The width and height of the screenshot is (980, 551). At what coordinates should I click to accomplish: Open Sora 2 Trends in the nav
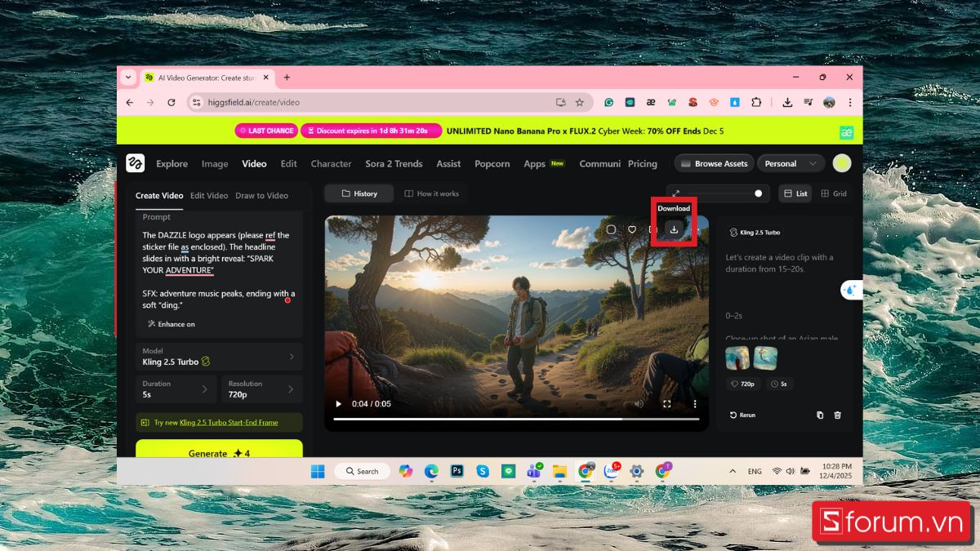[x=394, y=163]
